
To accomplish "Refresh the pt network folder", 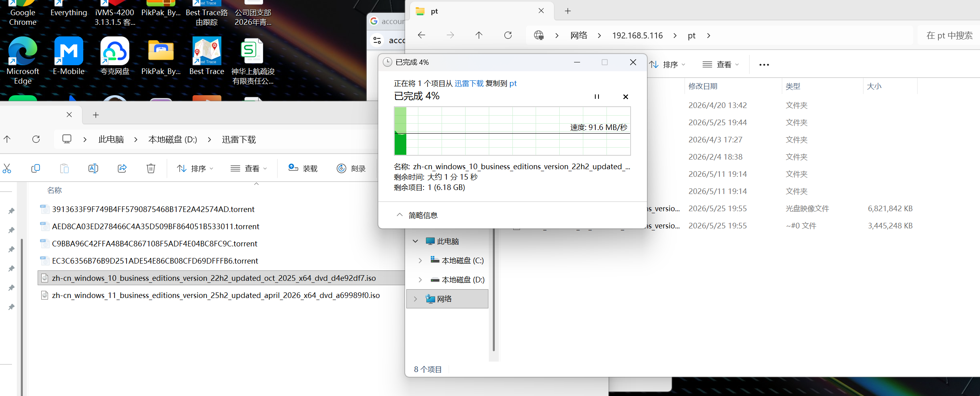I will [x=508, y=35].
